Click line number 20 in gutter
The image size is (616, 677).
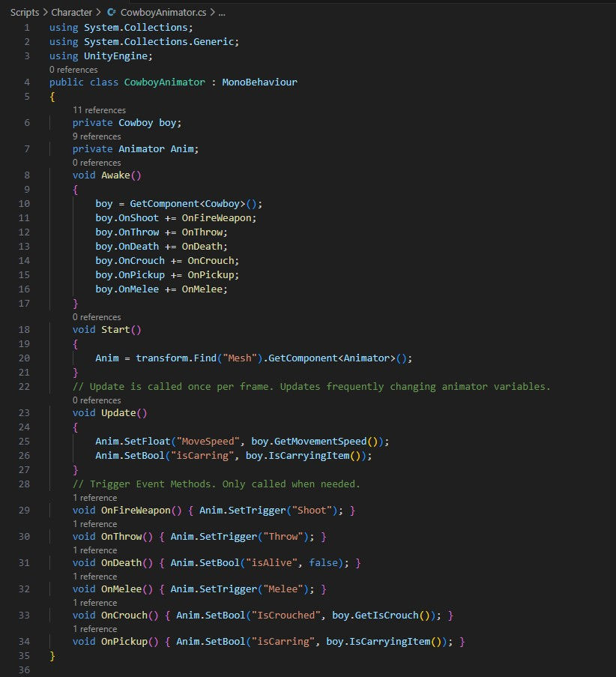coord(24,358)
